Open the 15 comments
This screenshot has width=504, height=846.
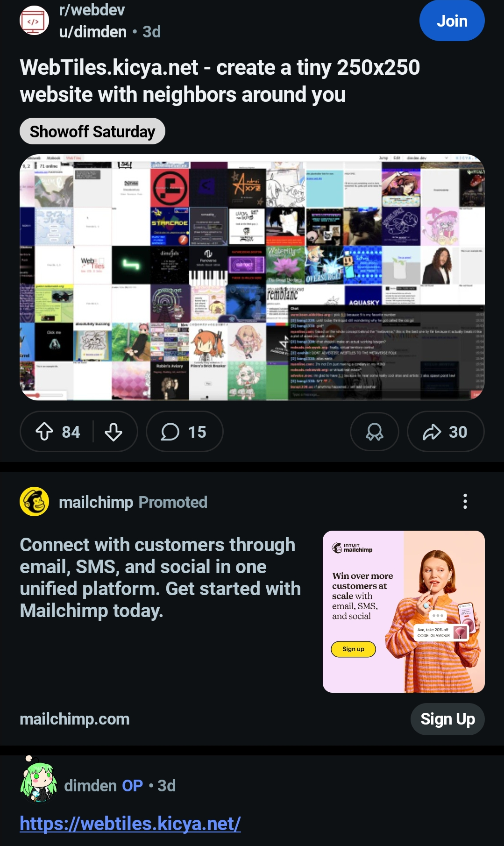pos(185,432)
